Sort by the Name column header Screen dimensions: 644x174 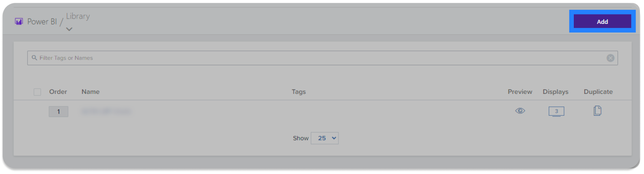[x=90, y=92]
